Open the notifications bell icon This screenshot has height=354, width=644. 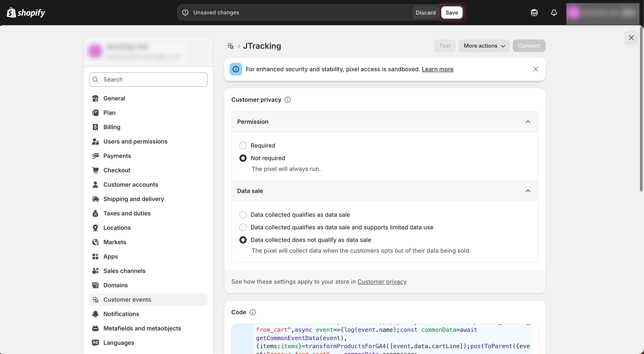(x=554, y=13)
